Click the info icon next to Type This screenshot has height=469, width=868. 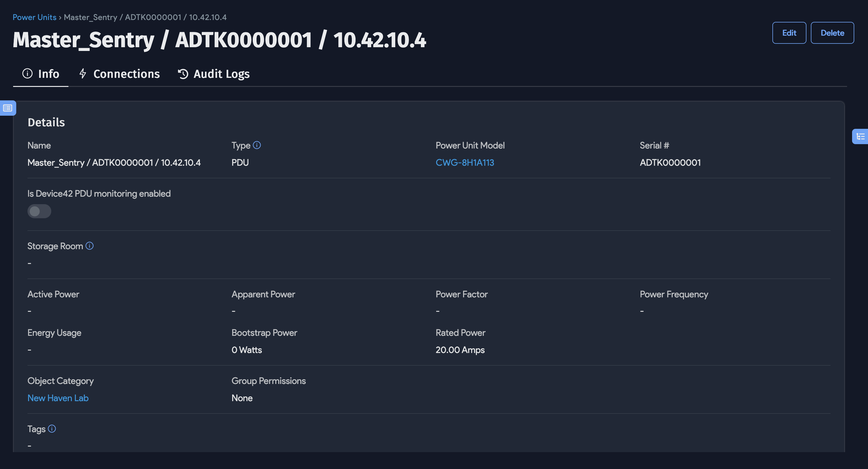257,145
